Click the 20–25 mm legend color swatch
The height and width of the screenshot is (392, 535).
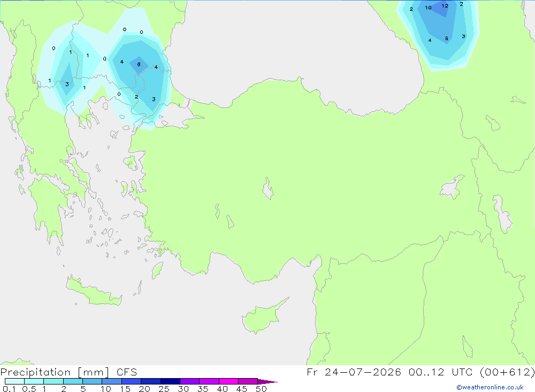pos(151,381)
